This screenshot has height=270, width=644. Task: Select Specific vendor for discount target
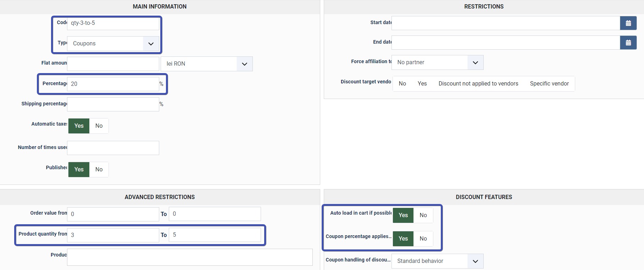549,84
